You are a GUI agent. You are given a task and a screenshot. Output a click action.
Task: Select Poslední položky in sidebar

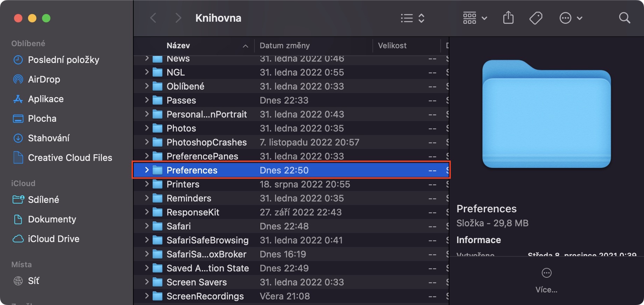[x=63, y=60]
